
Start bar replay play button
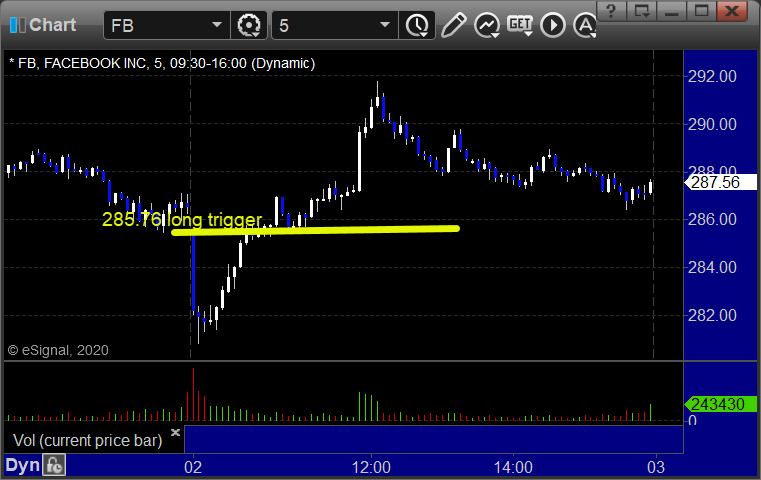tap(553, 25)
